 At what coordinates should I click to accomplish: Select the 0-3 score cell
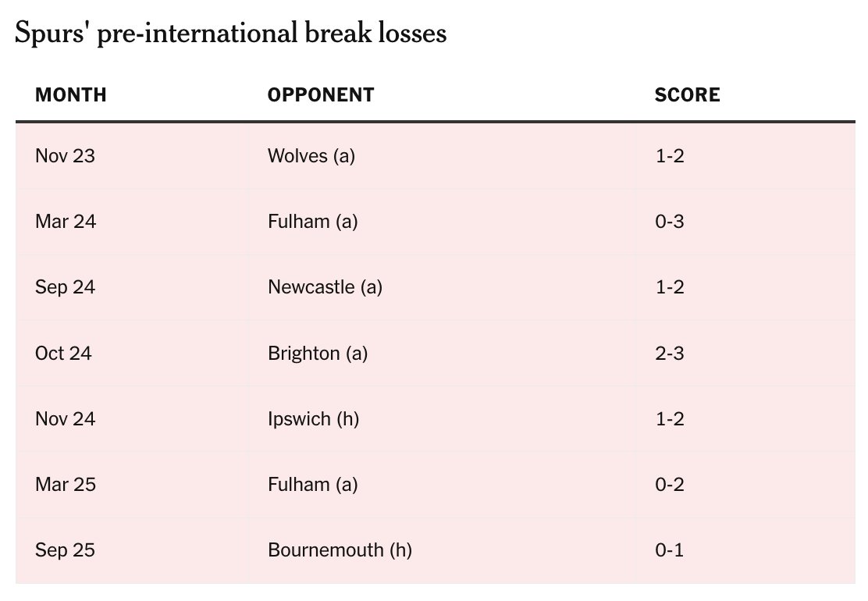point(670,222)
